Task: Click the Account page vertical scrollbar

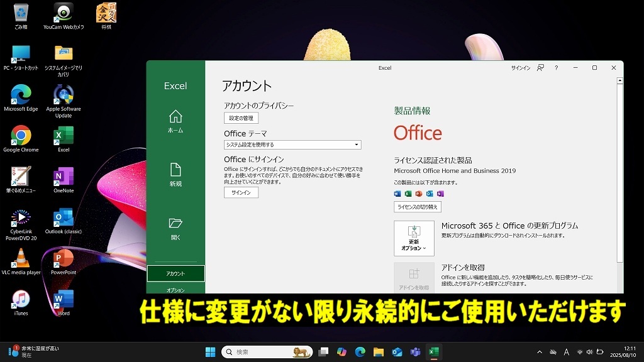Action: click(619, 173)
